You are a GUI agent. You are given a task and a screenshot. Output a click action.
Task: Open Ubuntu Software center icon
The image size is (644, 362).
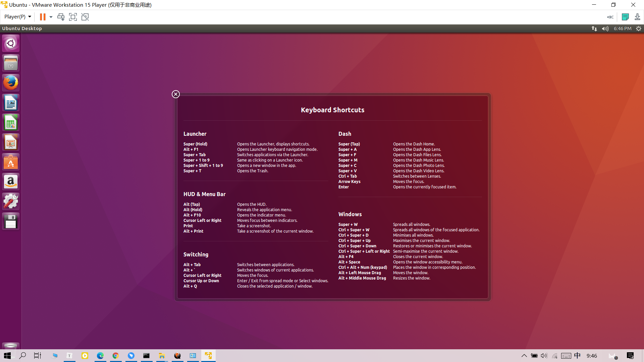click(11, 162)
